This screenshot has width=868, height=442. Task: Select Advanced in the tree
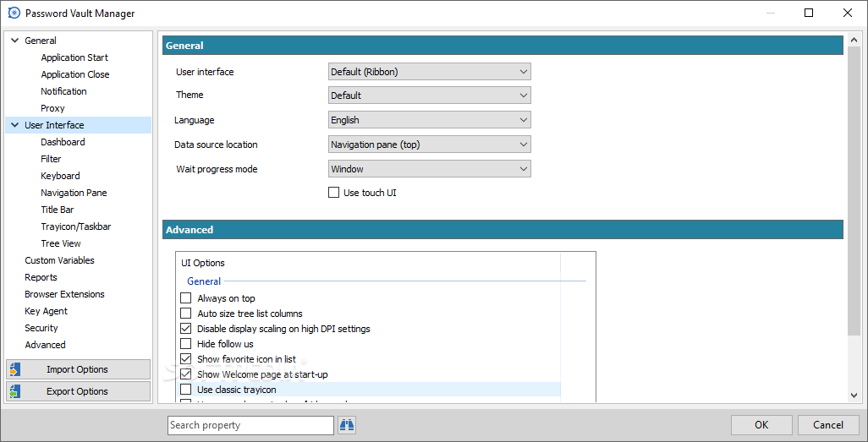(x=45, y=345)
